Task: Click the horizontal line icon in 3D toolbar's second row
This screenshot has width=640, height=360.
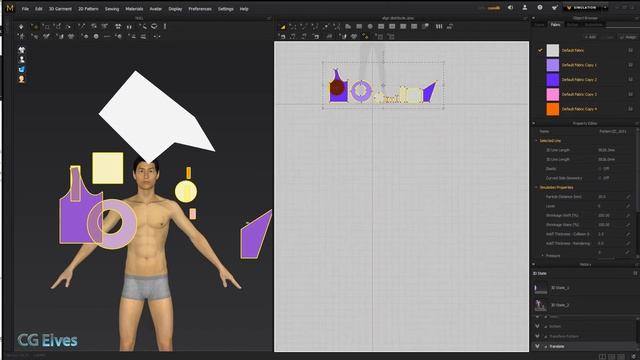Action: 107,36
